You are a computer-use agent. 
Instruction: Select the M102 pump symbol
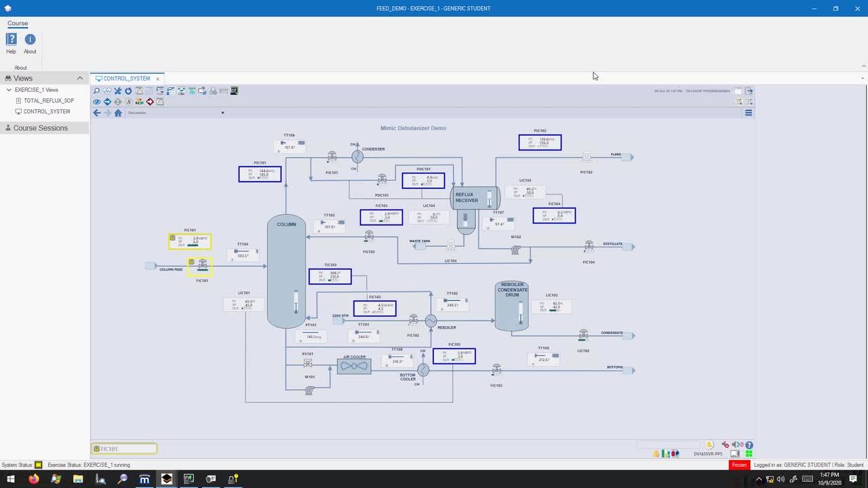pyautogui.click(x=515, y=249)
